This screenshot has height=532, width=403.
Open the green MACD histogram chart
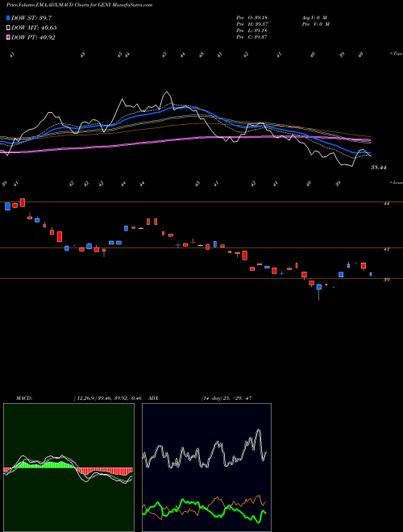[69, 468]
